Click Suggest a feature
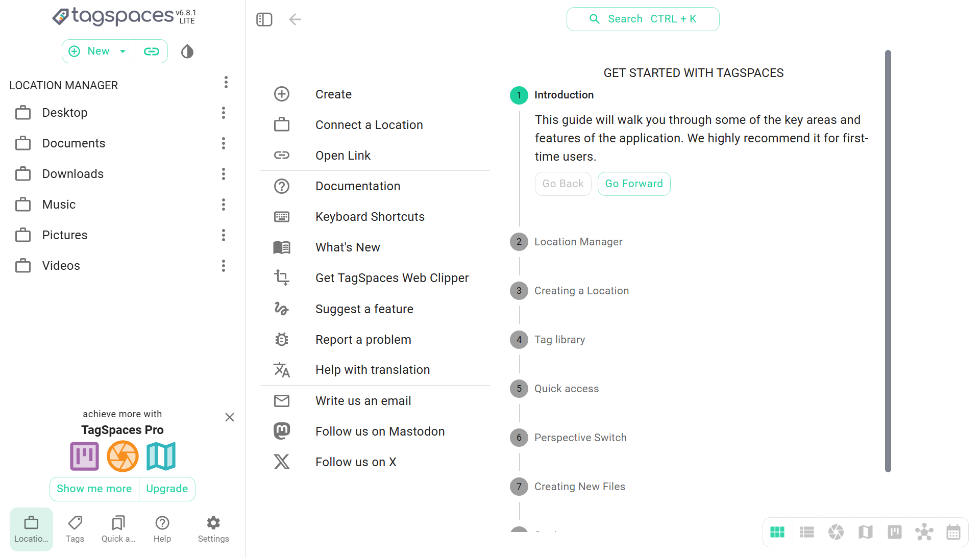The image size is (980, 558). [x=375, y=309]
